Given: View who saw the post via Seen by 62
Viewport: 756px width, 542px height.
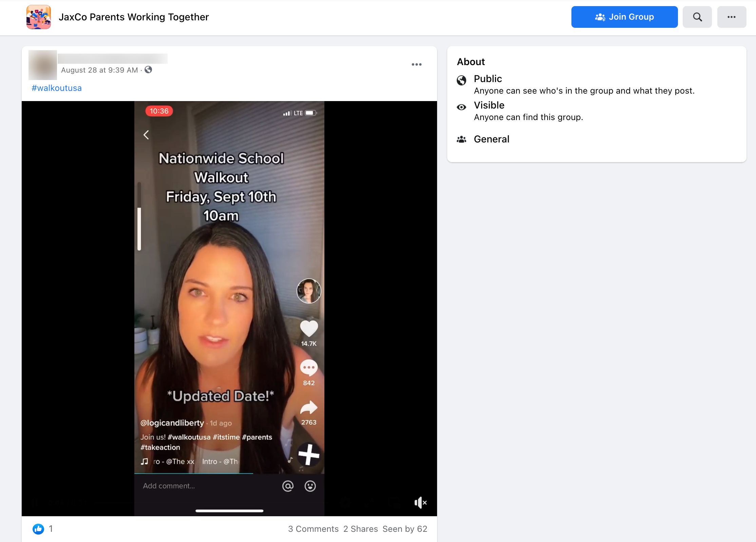Looking at the screenshot, I should click(405, 529).
